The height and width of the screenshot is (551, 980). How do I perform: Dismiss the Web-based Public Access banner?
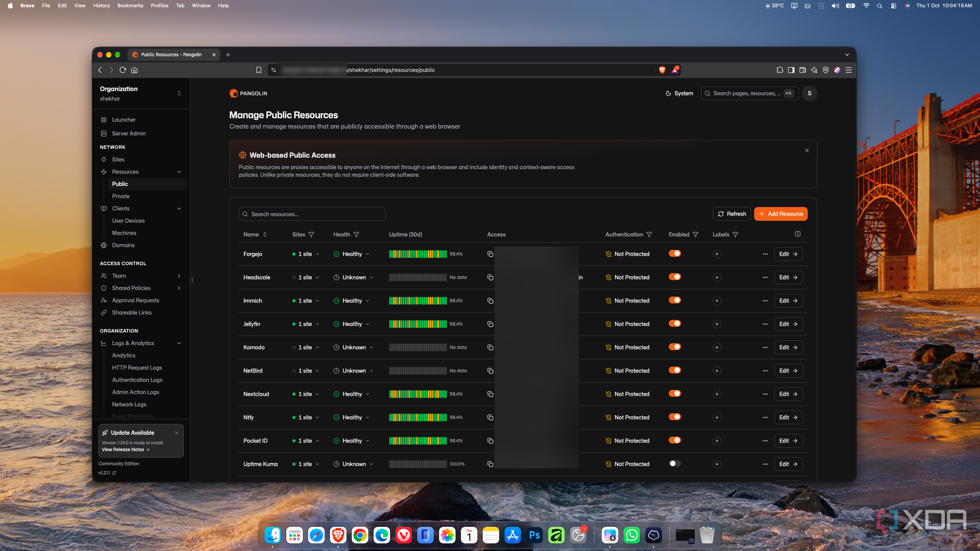807,150
